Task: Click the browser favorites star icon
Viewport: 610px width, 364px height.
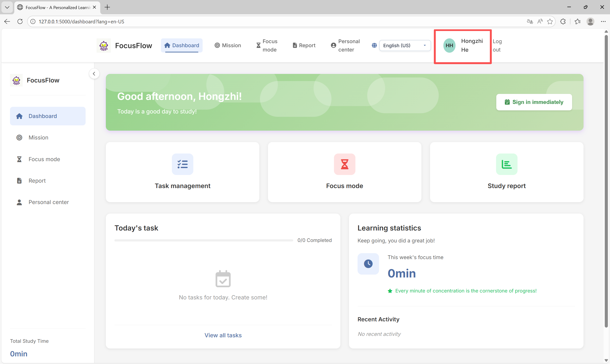Action: click(x=550, y=22)
